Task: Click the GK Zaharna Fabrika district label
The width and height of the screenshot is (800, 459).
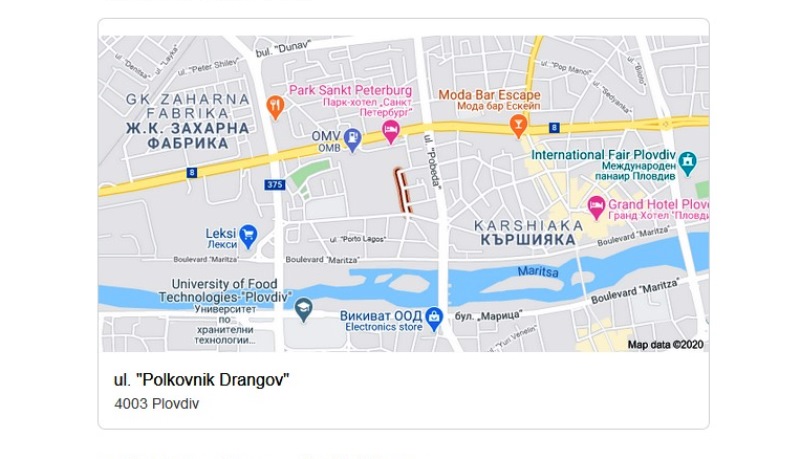Action: 188,121
